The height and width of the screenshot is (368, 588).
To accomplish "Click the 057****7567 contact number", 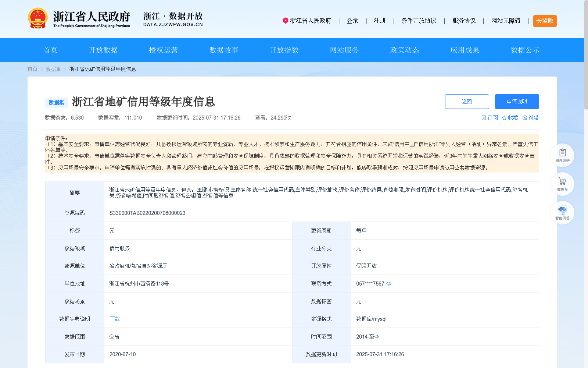I will (x=370, y=284).
